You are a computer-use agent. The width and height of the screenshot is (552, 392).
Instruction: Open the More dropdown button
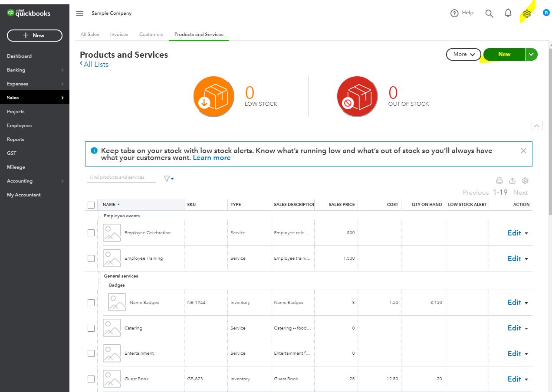click(x=463, y=54)
